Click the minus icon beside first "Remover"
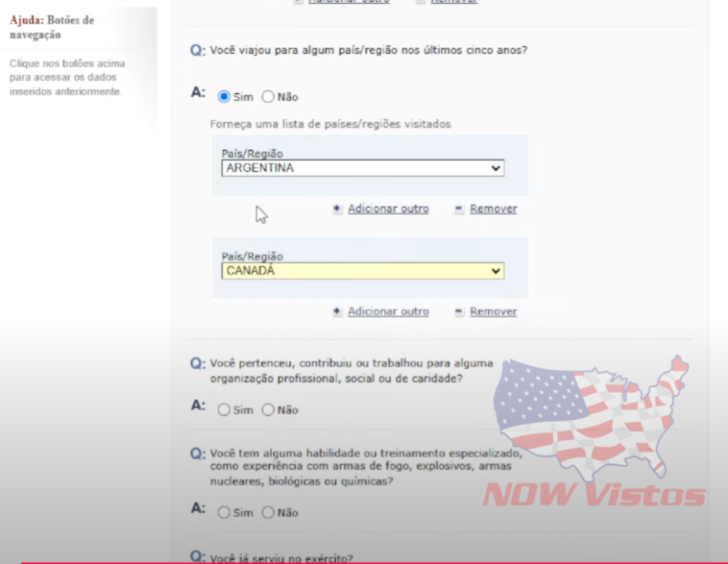Screen dimensions: 728x564 (458, 209)
